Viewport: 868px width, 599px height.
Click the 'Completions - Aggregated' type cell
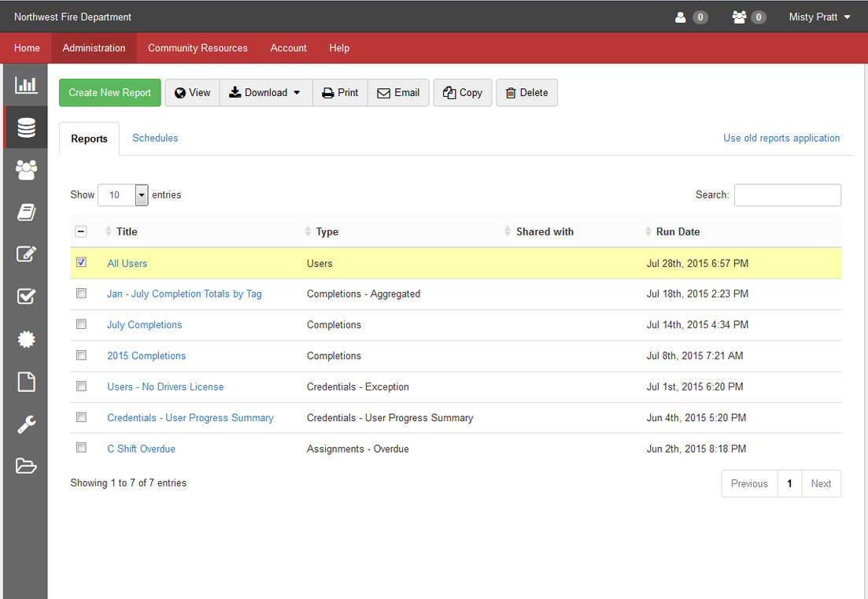pos(364,294)
